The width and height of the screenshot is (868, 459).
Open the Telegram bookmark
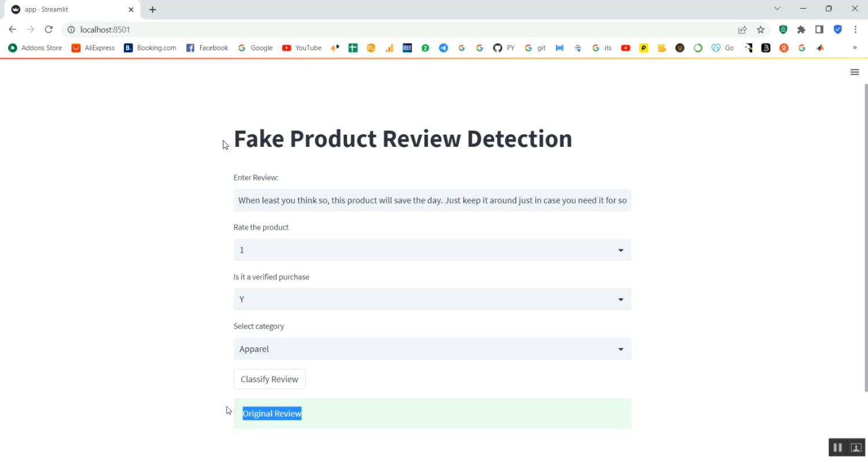[x=443, y=48]
